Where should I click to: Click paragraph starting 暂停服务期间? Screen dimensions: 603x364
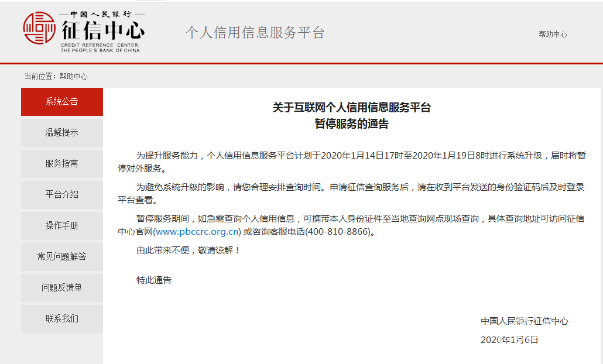(x=351, y=225)
